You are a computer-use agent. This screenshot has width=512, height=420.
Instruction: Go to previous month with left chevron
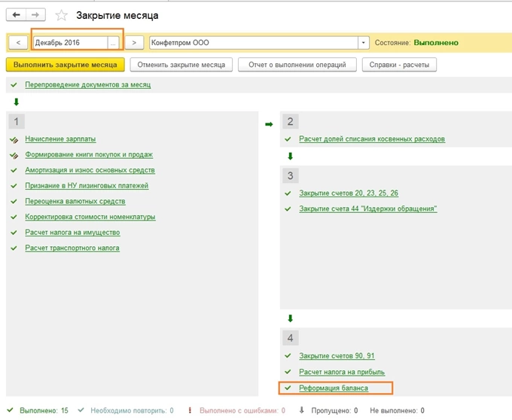point(17,43)
